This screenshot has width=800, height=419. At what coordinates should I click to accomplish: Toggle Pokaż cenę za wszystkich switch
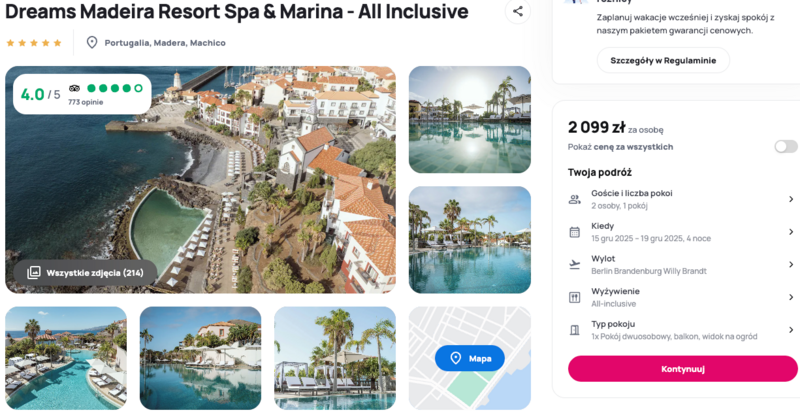coord(785,147)
